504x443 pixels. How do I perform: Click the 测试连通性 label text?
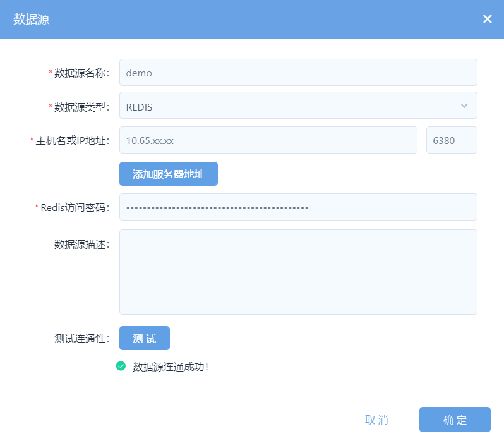point(81,338)
